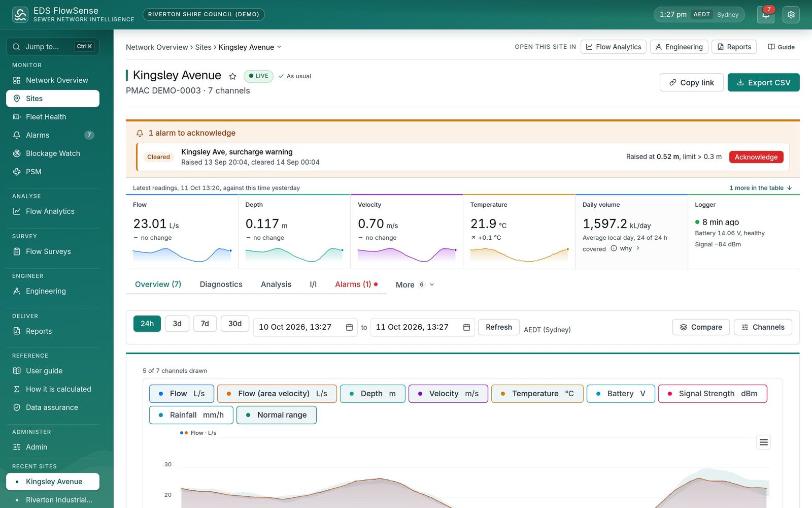The height and width of the screenshot is (508, 812).
Task: Toggle the Normal range chip
Action: pos(276,415)
